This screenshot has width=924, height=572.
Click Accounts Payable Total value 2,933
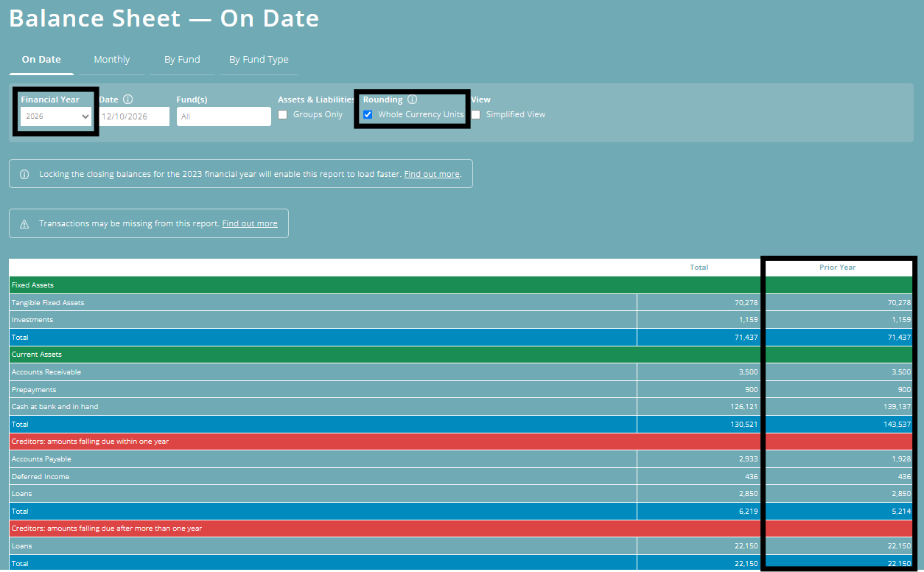(748, 459)
